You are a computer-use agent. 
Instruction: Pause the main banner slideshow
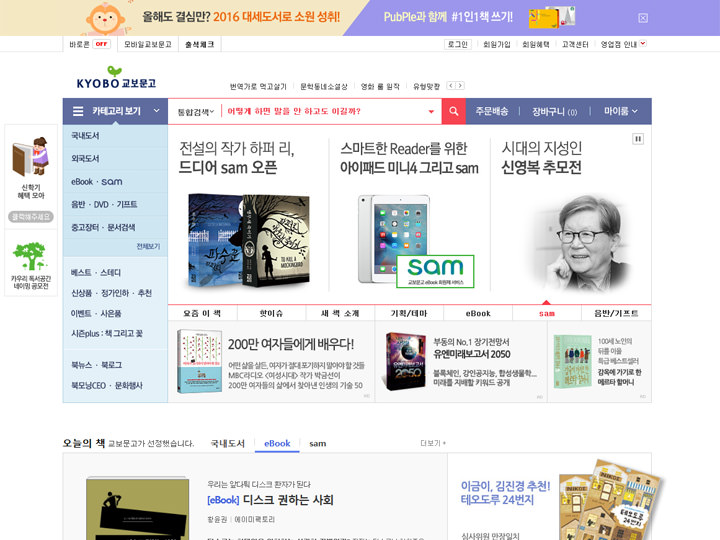(638, 139)
